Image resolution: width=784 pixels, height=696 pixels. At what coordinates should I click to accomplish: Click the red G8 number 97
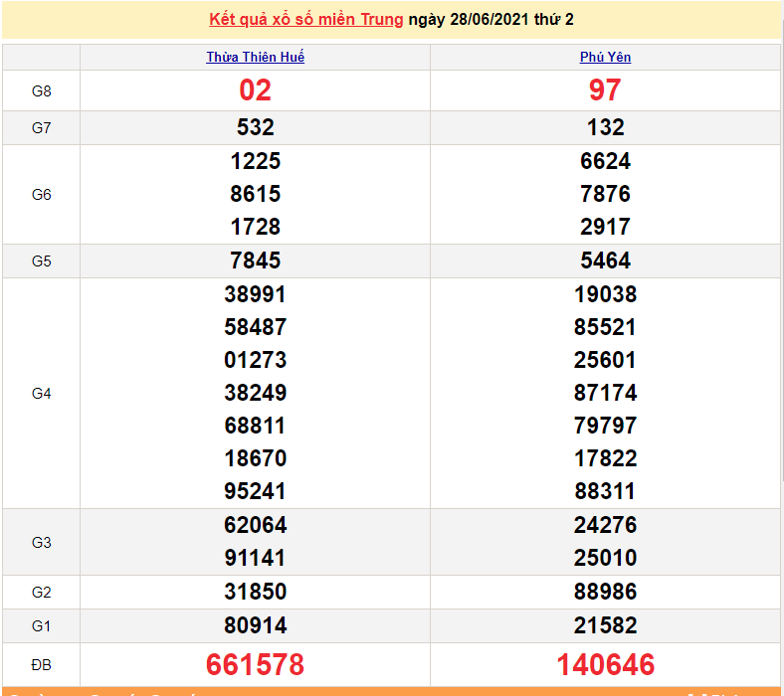point(605,90)
